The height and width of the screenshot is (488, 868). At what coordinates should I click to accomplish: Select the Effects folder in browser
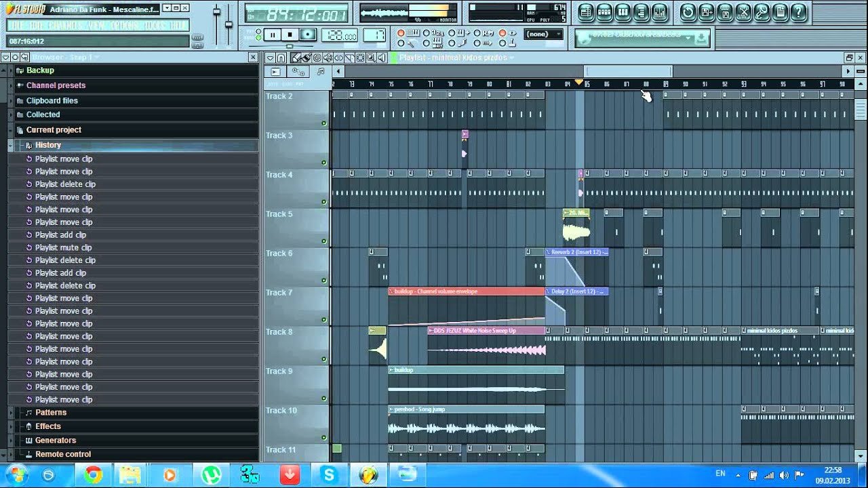[48, 426]
